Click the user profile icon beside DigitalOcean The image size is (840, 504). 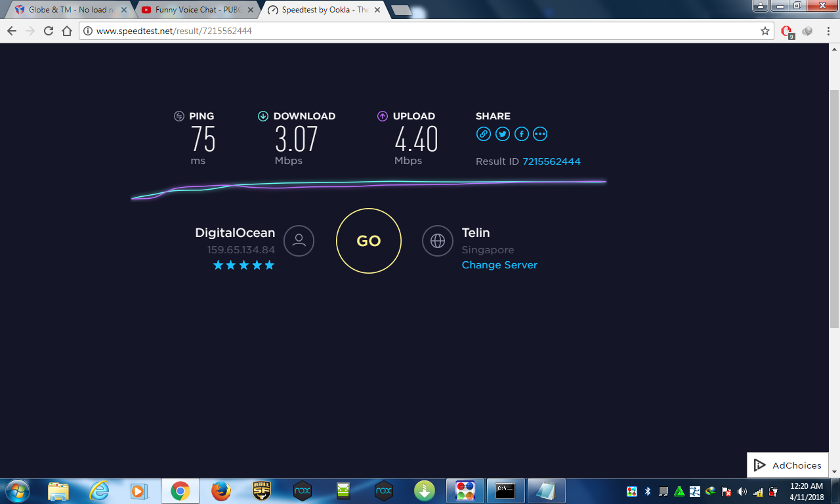pos(299,240)
